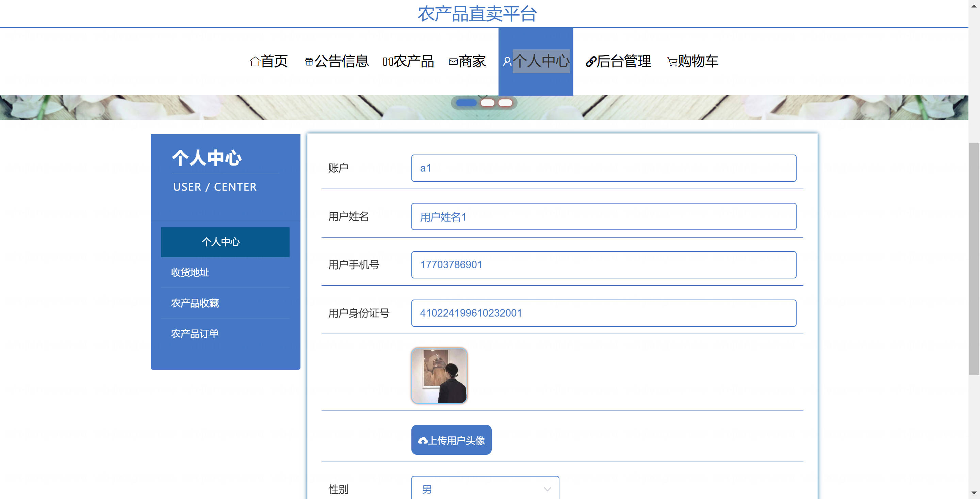This screenshot has height=499, width=980.
Task: Click the 用户身份证号 field label
Action: (359, 313)
